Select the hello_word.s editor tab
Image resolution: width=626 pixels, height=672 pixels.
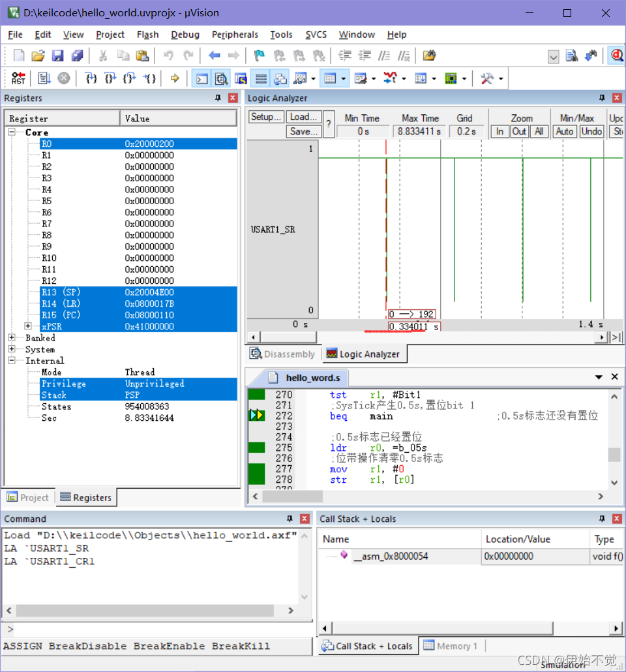306,378
